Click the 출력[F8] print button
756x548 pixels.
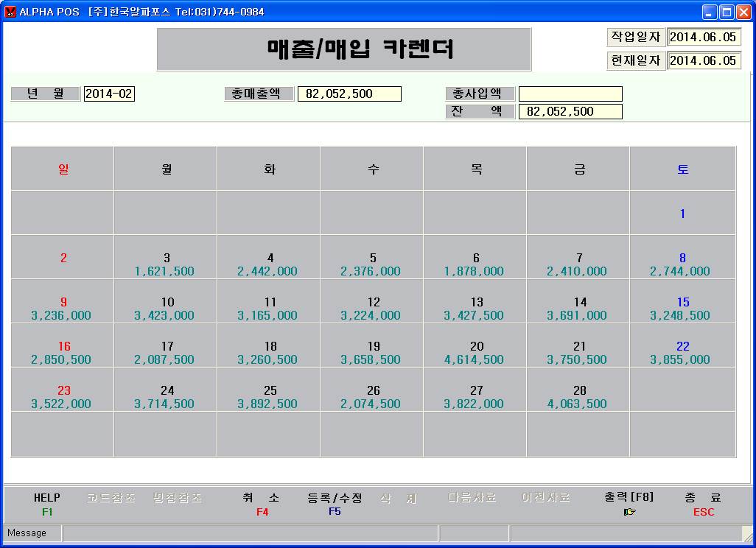pos(629,504)
